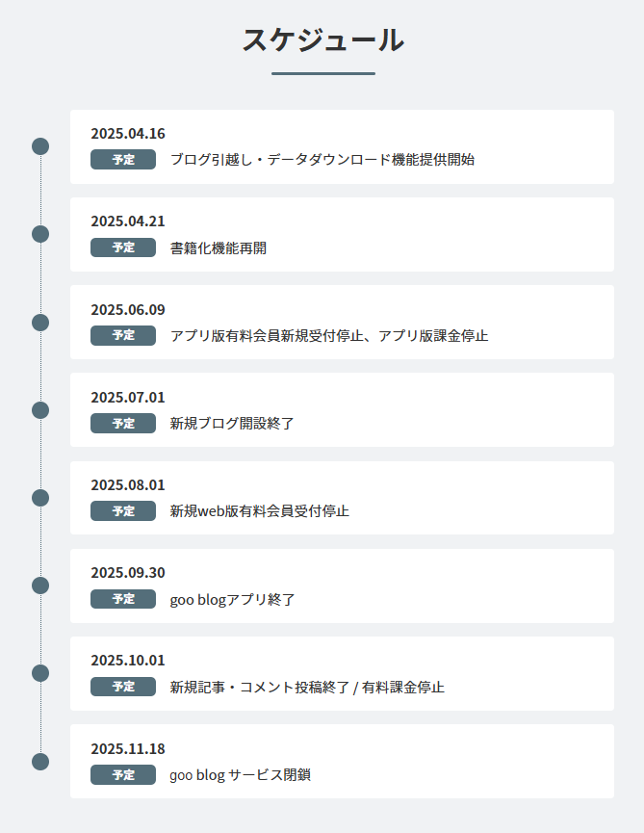644x833 pixels.
Task: Select the timeline dot for 2025.07.01
Action: 40,410
